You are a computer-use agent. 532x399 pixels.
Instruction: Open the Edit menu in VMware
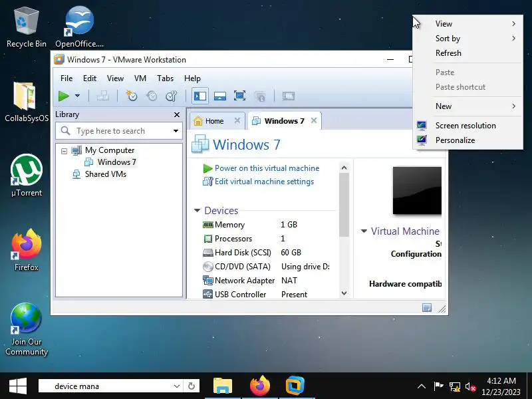(90, 78)
